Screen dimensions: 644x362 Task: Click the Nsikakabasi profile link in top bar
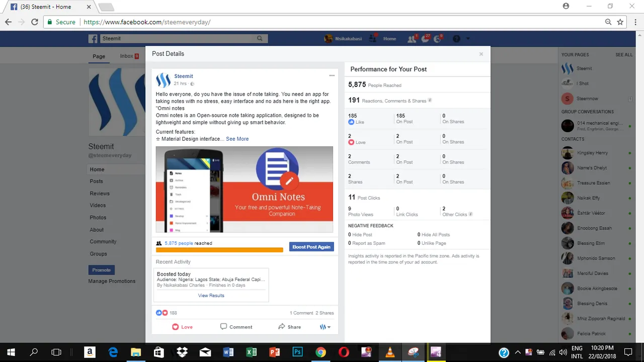pos(343,38)
